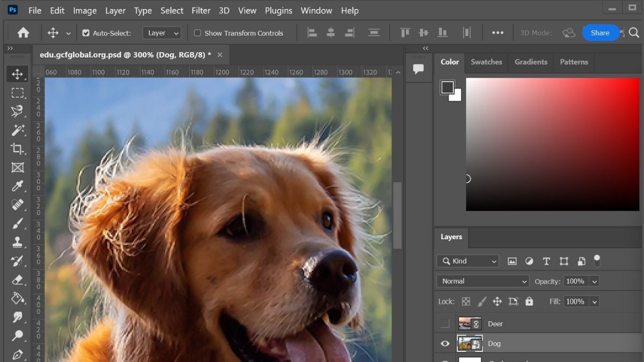Select the Magic Wand tool
The image size is (644, 362).
17,130
